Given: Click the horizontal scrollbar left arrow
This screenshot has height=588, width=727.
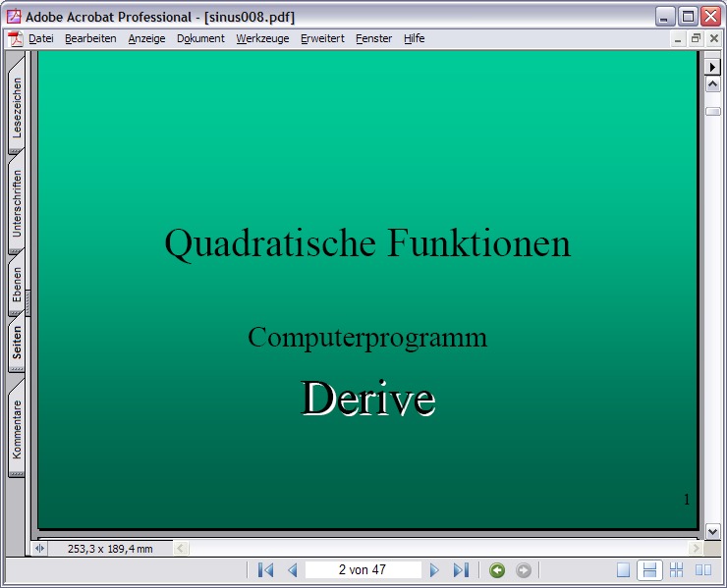Looking at the screenshot, I should click(x=181, y=549).
